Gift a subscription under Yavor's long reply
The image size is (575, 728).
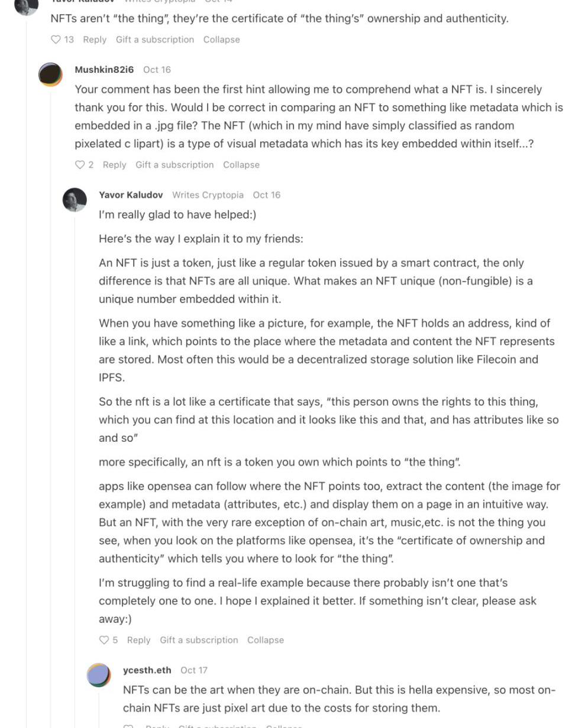point(199,640)
